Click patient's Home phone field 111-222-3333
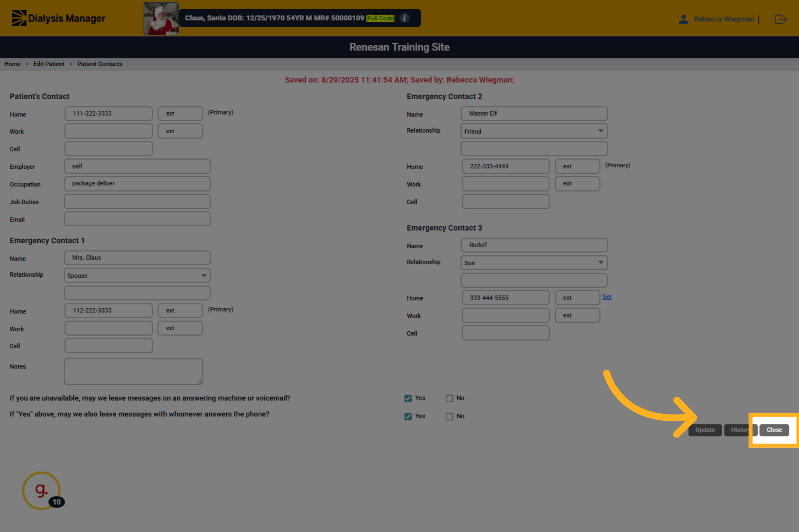799x532 pixels. point(108,113)
